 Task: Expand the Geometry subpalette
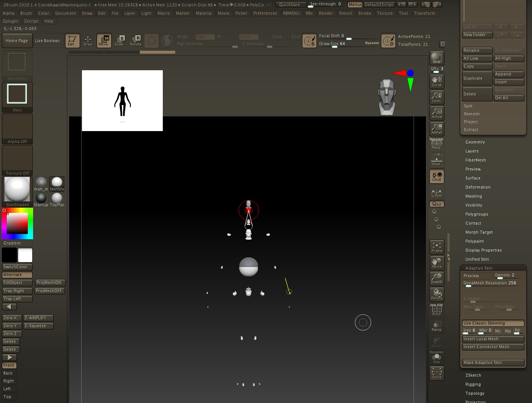click(475, 142)
